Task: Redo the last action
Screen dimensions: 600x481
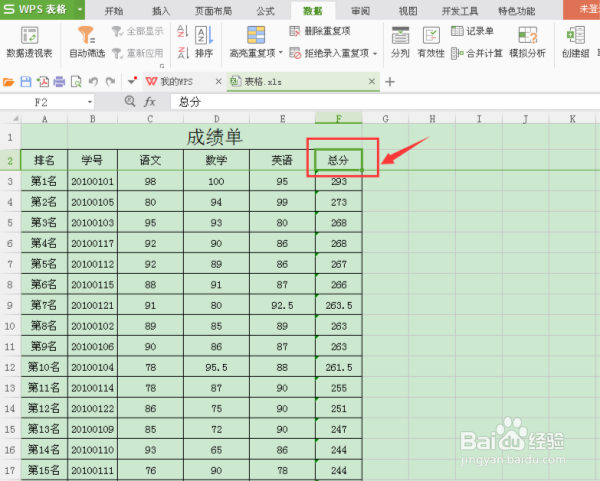Action: tap(111, 82)
